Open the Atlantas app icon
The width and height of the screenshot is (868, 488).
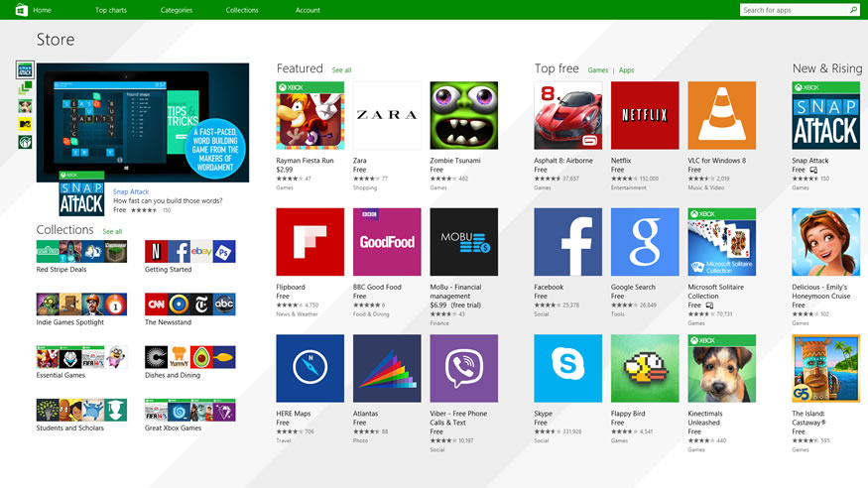(387, 368)
